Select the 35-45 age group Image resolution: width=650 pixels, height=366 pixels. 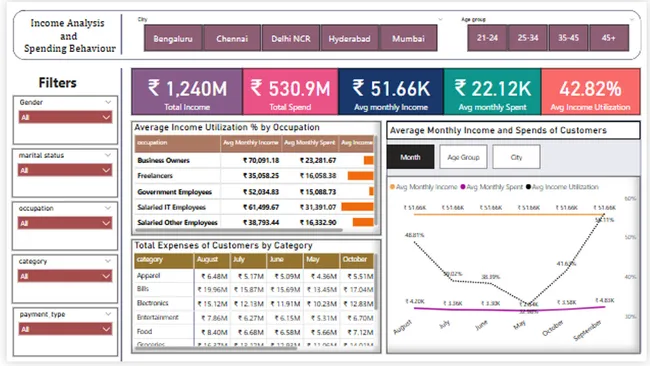[568, 38]
